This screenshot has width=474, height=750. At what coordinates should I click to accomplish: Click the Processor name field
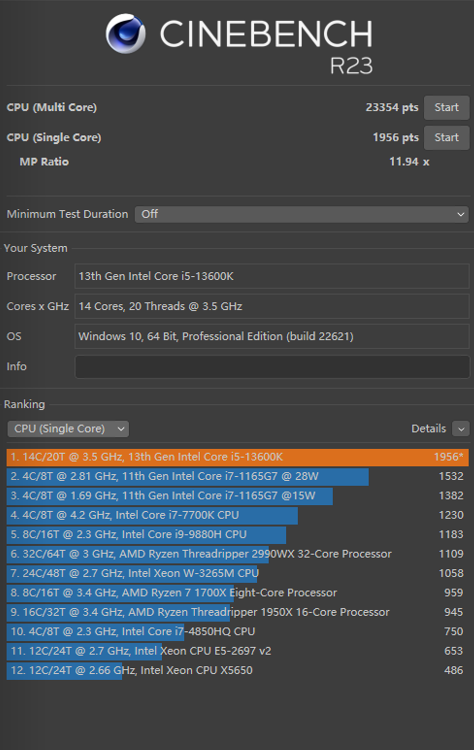[272, 276]
